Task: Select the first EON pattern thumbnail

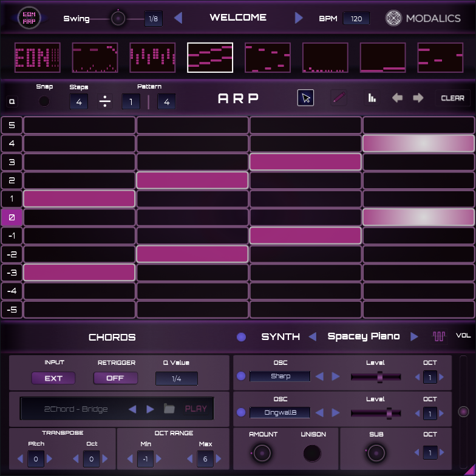Action: coord(38,58)
